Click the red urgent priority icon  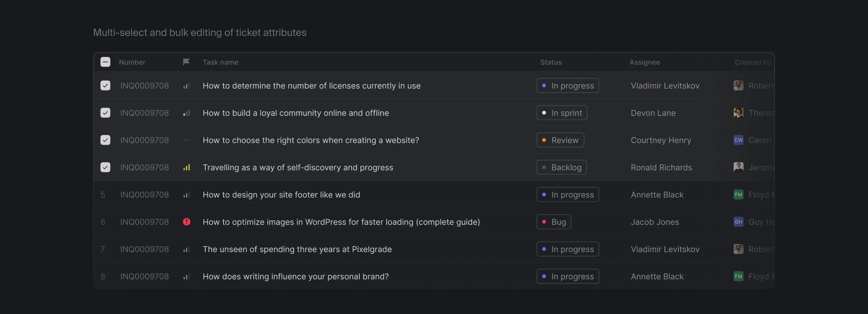point(186,222)
